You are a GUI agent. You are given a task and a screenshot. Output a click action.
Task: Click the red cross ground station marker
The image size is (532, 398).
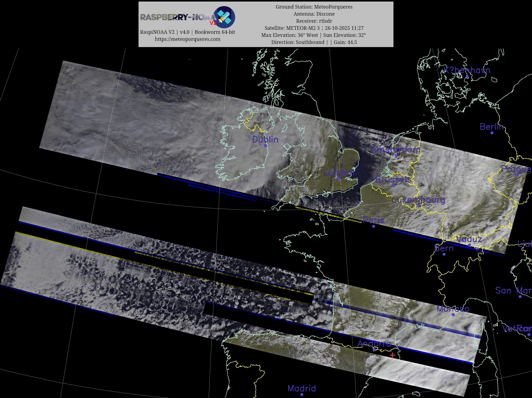click(393, 355)
